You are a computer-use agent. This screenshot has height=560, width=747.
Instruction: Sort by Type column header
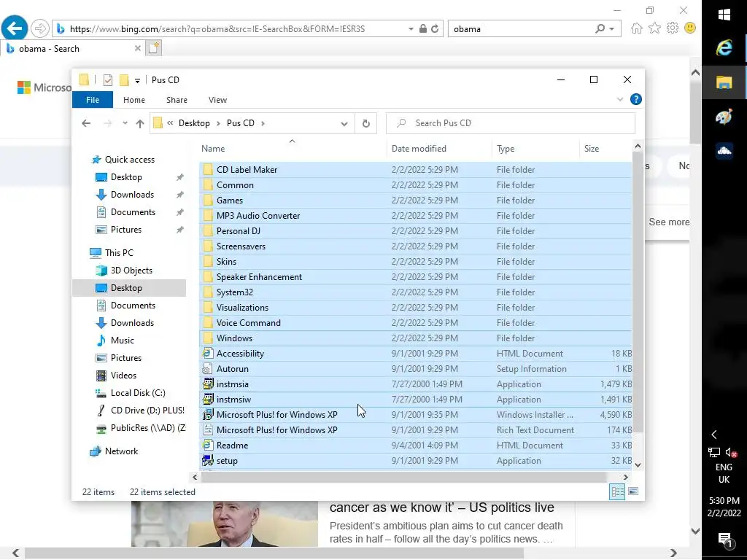(506, 149)
